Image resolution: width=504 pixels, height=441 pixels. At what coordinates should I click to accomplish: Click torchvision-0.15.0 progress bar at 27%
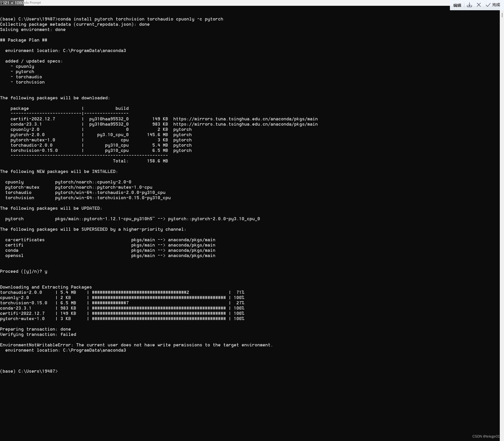click(x=159, y=303)
